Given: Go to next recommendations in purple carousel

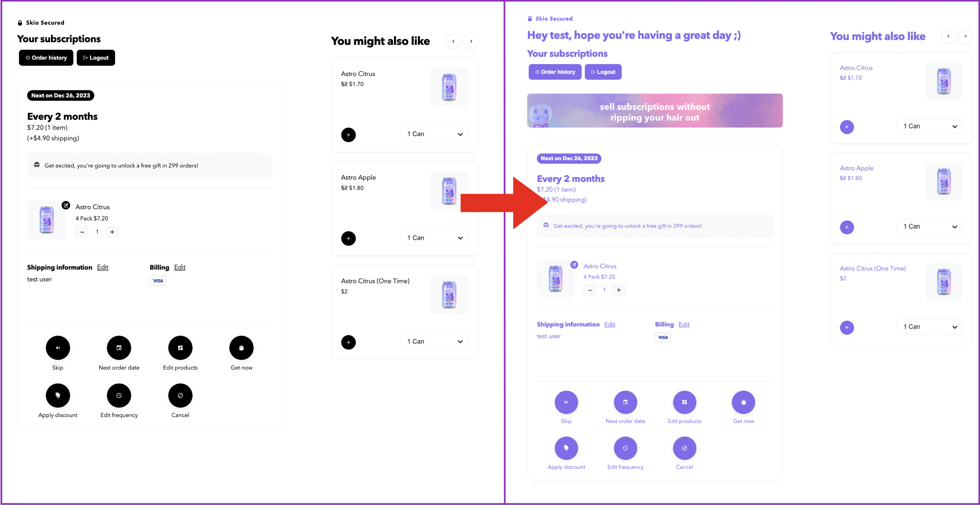Looking at the screenshot, I should pos(965,36).
